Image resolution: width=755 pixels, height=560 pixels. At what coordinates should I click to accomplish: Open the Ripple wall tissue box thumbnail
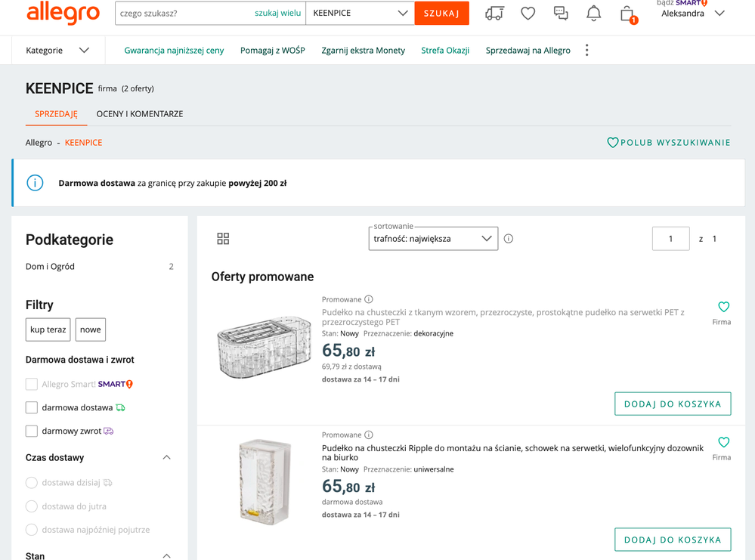tap(265, 481)
